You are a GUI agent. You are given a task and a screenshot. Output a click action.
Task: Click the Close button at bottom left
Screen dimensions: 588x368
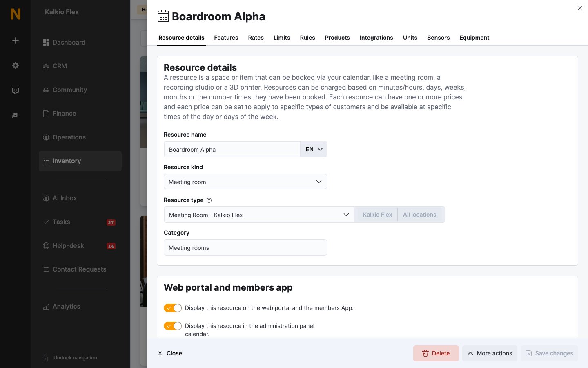tap(170, 353)
